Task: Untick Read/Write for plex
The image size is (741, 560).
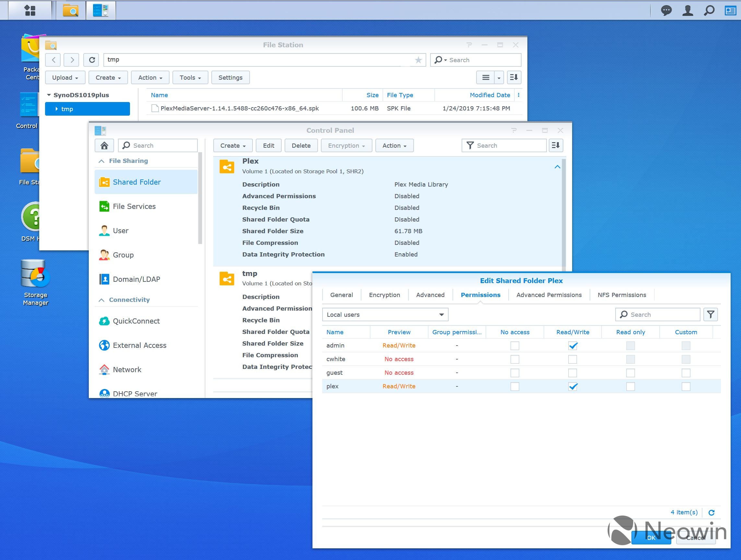Action: [x=573, y=387]
